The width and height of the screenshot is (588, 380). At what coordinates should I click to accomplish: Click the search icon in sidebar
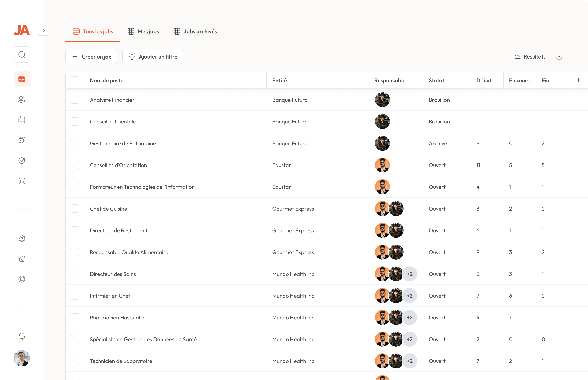(22, 55)
